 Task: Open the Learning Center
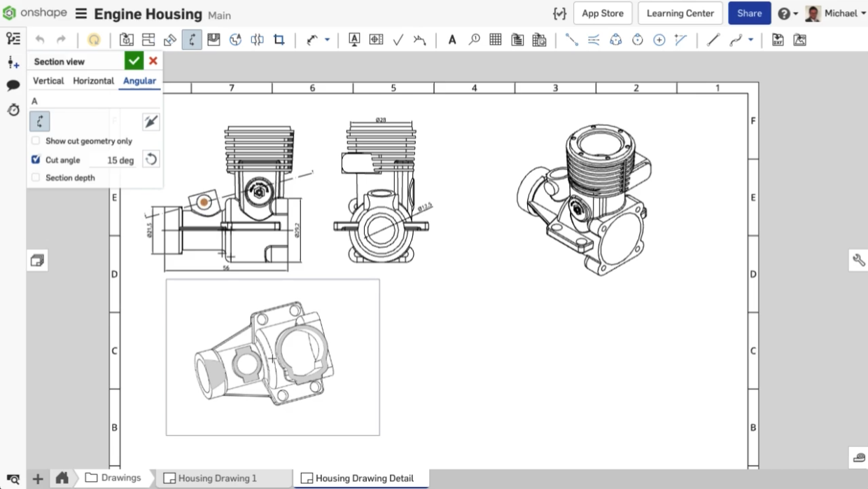pyautogui.click(x=680, y=13)
